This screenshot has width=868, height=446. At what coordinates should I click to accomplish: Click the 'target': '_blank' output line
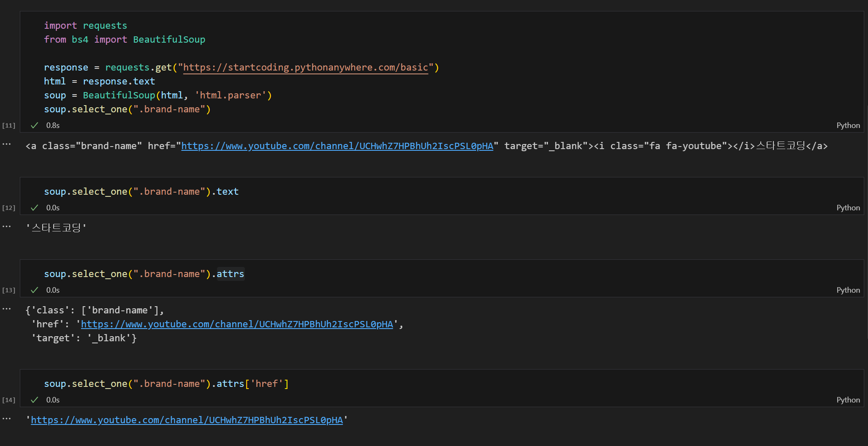click(x=84, y=338)
